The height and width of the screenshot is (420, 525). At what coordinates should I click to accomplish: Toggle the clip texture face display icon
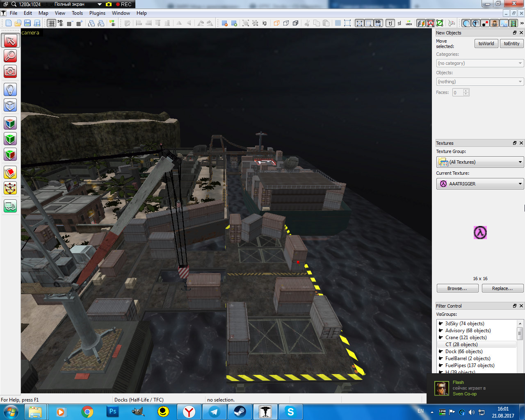click(421, 23)
